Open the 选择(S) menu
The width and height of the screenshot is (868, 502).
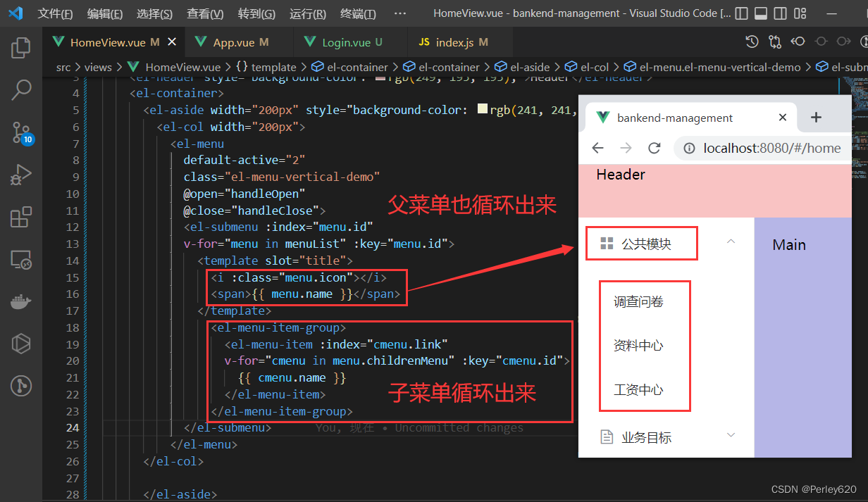click(x=154, y=13)
